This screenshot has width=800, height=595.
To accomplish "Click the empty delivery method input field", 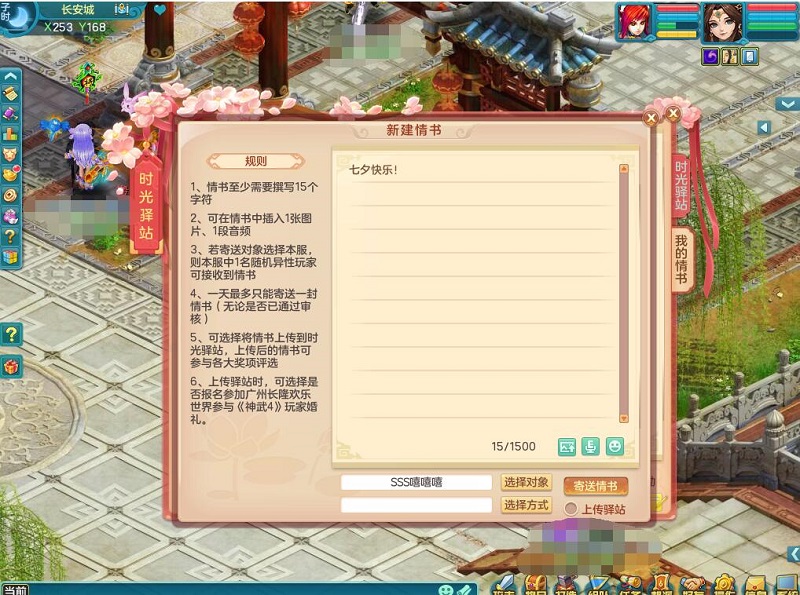I will point(416,505).
